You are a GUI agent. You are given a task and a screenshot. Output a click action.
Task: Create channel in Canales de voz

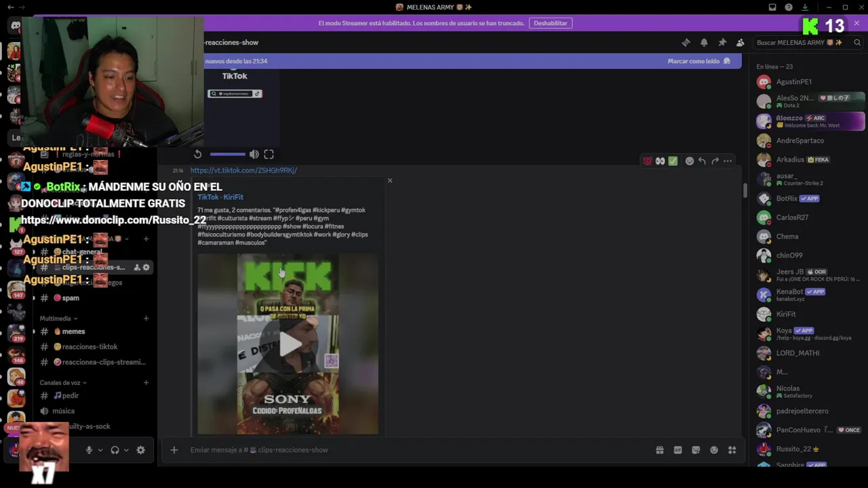(x=146, y=383)
